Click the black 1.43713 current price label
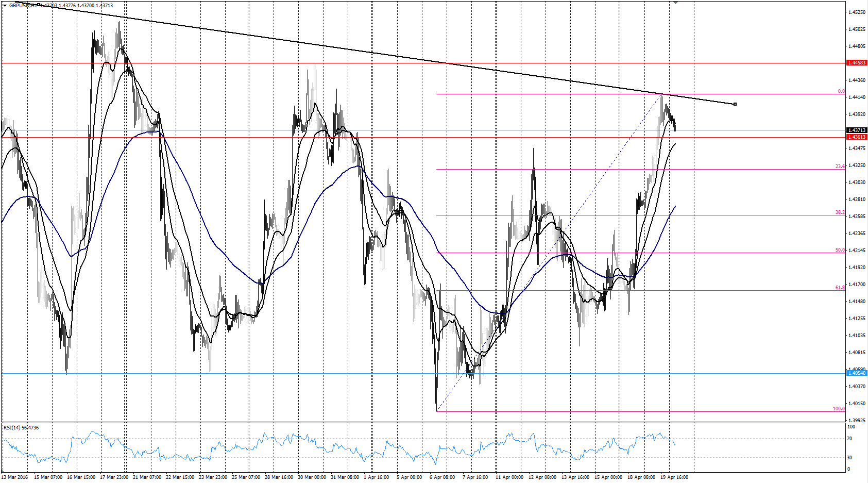868x483 pixels. (x=857, y=130)
